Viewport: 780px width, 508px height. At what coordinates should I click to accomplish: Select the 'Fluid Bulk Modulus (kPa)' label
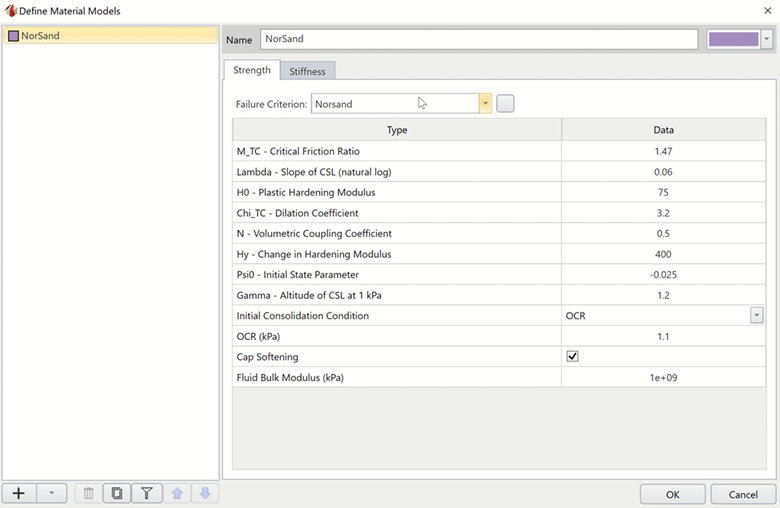click(x=290, y=378)
